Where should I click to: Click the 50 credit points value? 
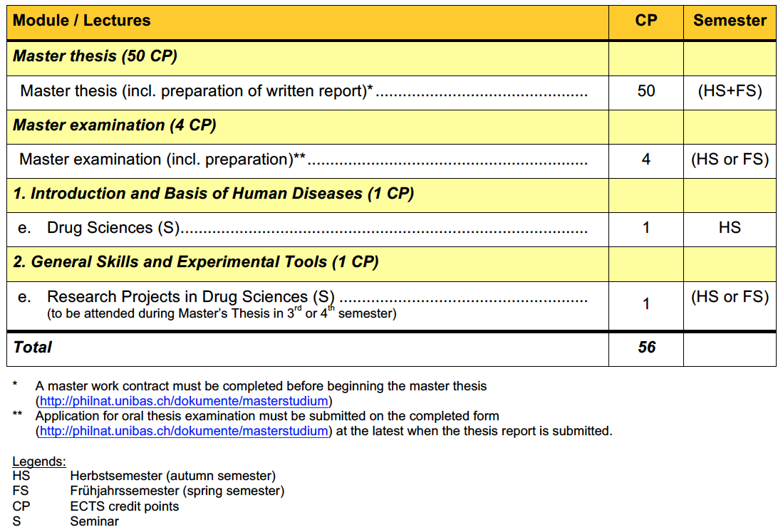[645, 91]
